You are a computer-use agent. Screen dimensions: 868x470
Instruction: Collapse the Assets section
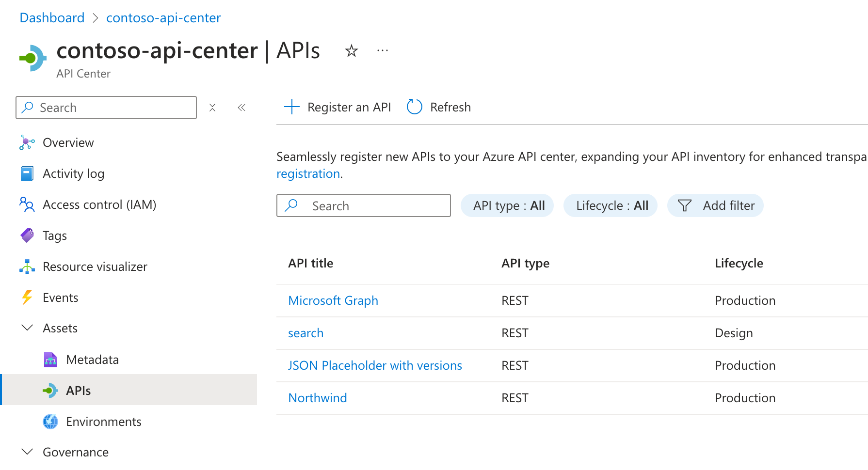(27, 328)
